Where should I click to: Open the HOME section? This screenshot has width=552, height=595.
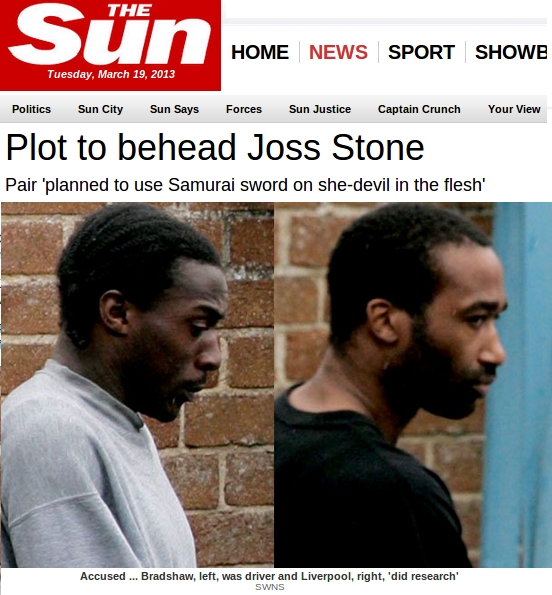coord(260,52)
